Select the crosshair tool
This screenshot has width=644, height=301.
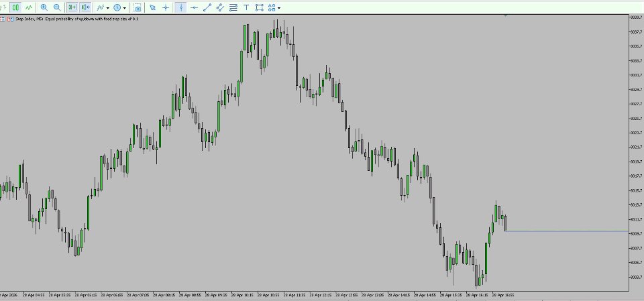click(166, 7)
